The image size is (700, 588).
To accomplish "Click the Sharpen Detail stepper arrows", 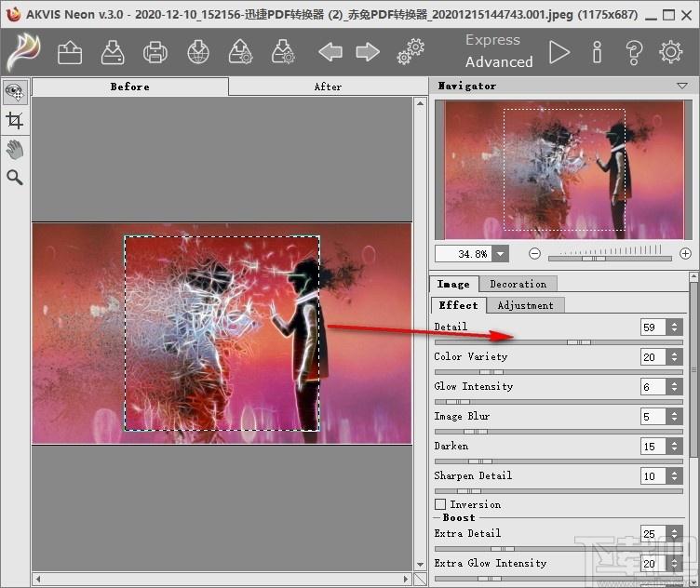I will (674, 476).
